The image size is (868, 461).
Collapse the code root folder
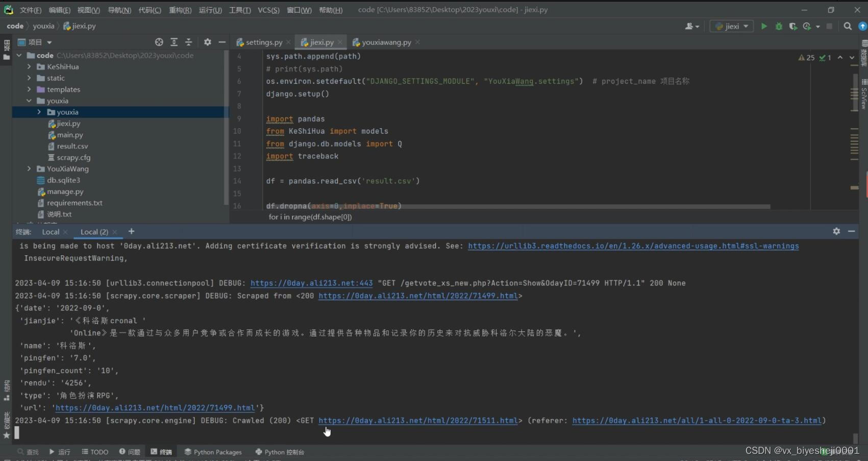(19, 55)
